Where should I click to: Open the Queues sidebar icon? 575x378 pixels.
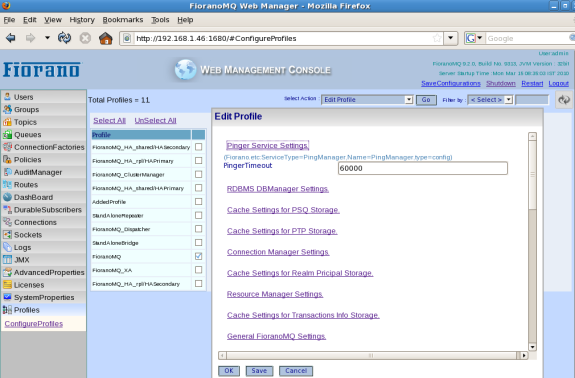[x=7, y=135]
